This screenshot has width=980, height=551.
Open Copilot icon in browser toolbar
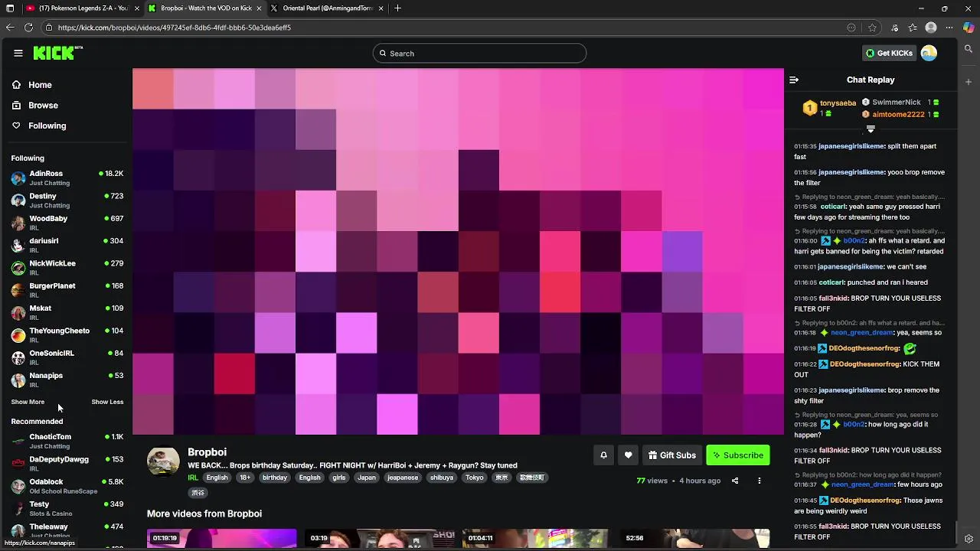969,28
